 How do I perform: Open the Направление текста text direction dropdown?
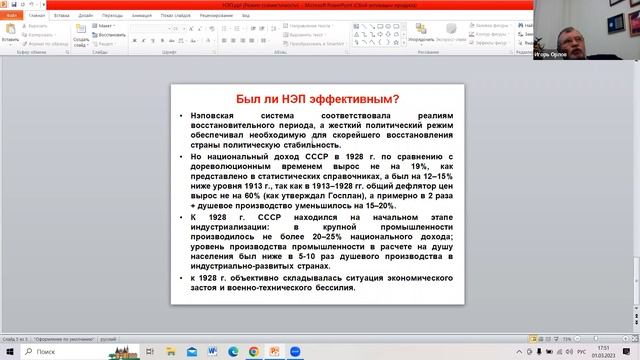tap(308, 26)
